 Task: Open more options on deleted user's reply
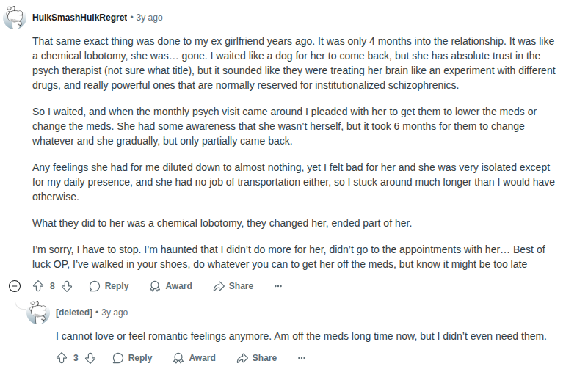tap(302, 358)
